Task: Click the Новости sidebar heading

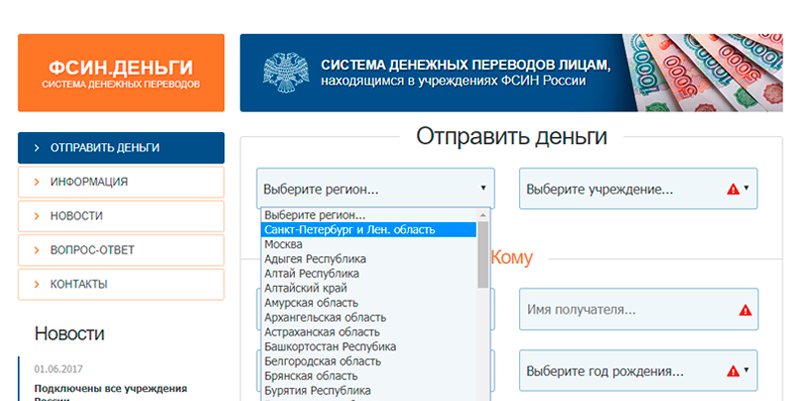Action: click(x=69, y=334)
